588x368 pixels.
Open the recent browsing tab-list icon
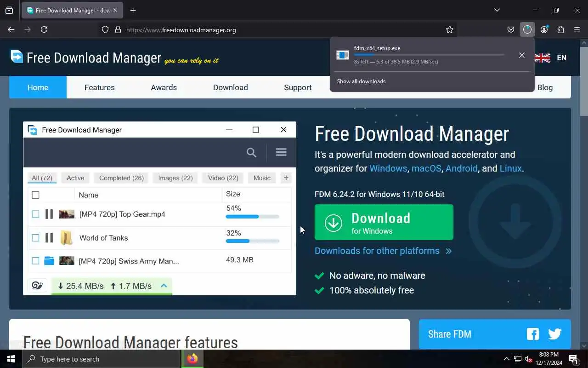tap(9, 10)
